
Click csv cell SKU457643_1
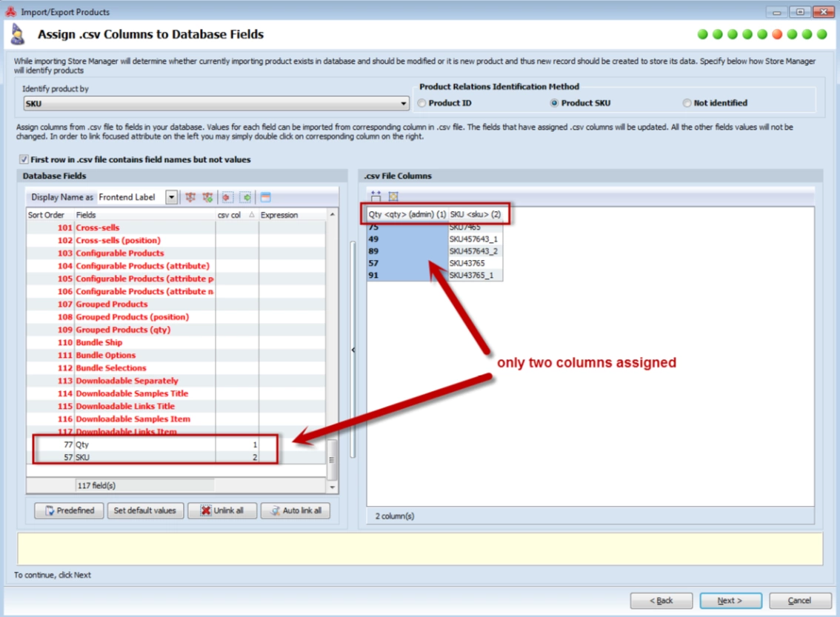click(475, 239)
